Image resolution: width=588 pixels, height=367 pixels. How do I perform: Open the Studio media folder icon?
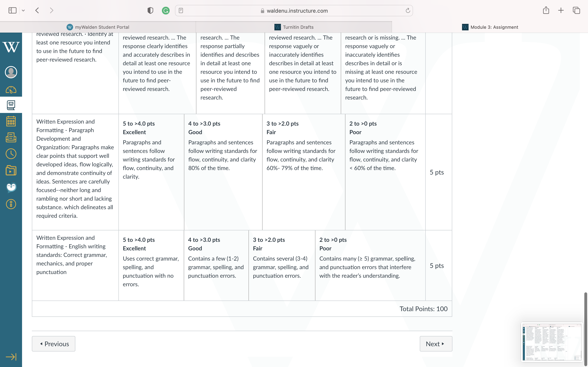click(x=11, y=170)
